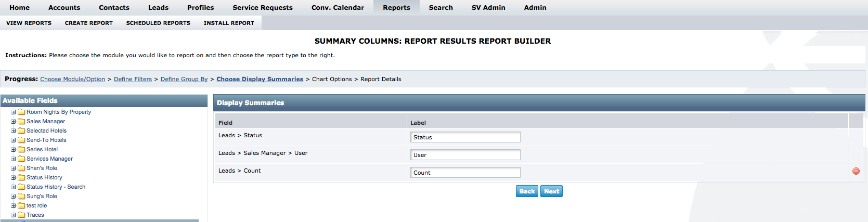Expand the Traces tree node
868x222 pixels.
pos(14,215)
